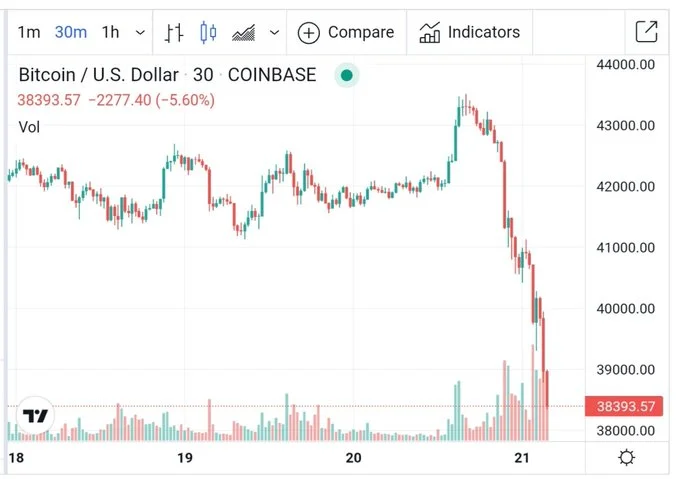Click the green market status dot

[x=346, y=75]
